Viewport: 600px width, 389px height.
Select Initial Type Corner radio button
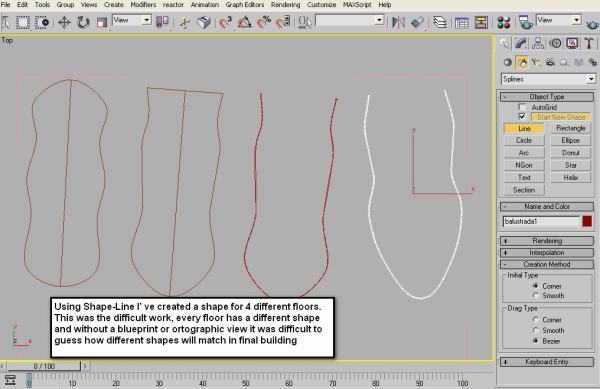(x=536, y=286)
